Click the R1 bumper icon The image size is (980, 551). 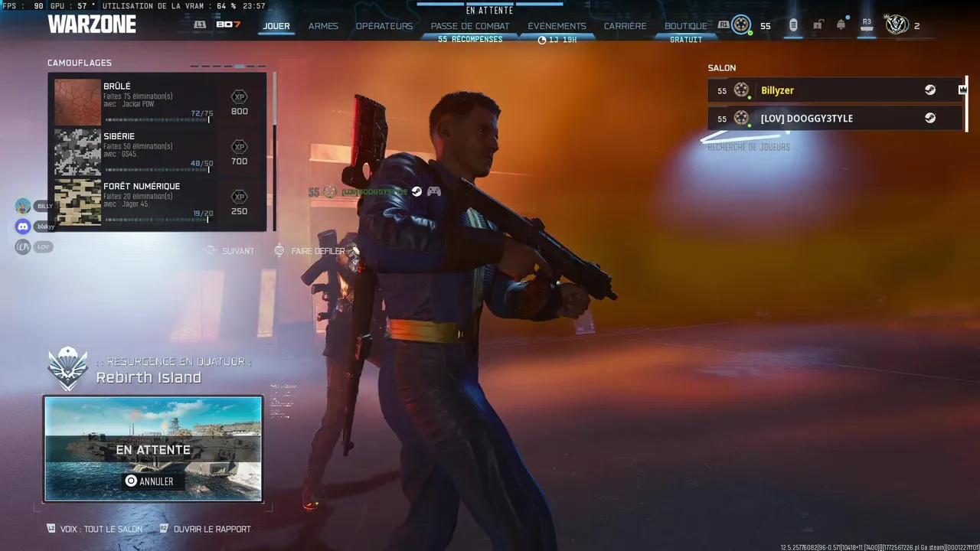tap(723, 24)
